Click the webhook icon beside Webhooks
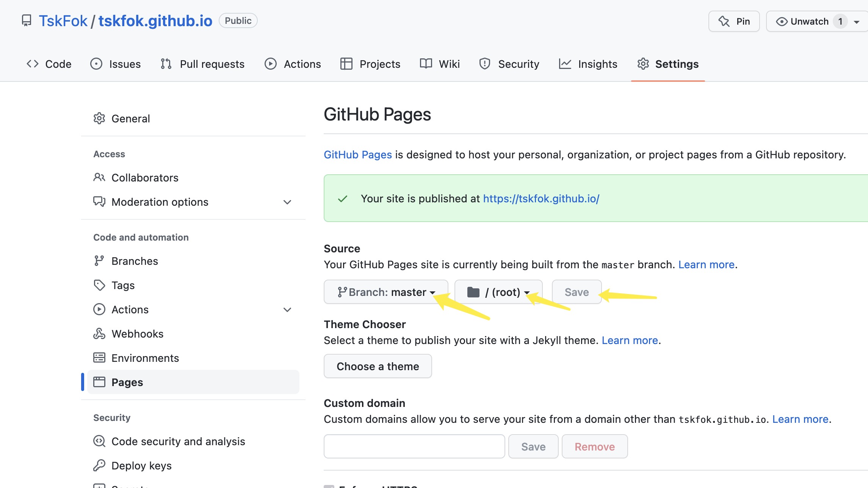This screenshot has width=868, height=488. tap(99, 333)
